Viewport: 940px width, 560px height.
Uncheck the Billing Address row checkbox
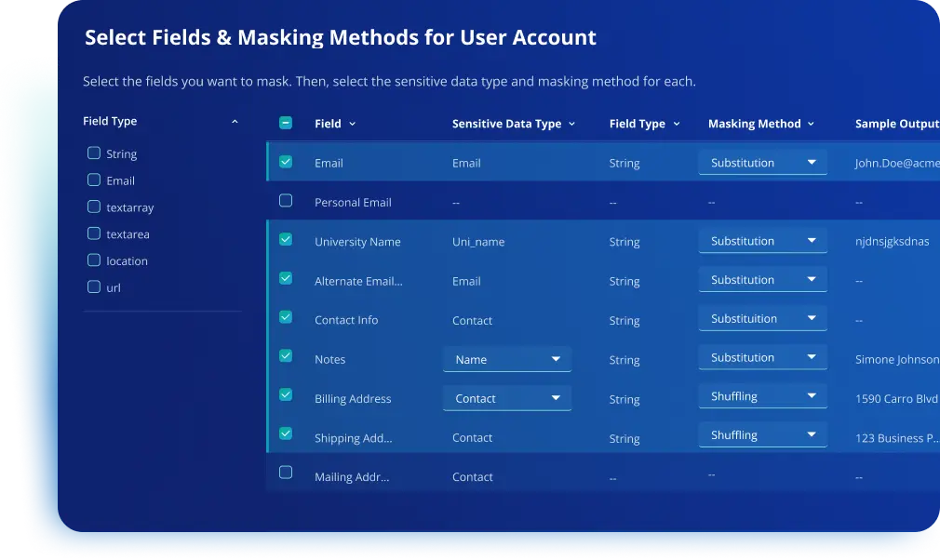(x=286, y=395)
